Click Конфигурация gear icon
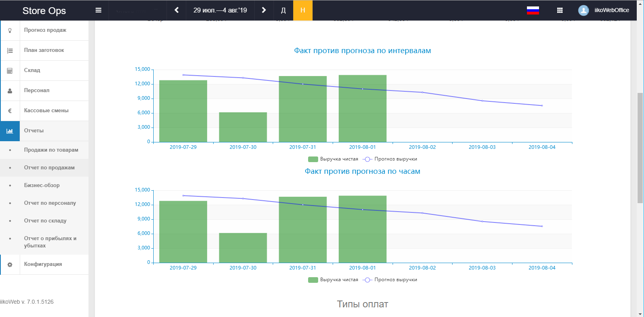 click(10, 265)
